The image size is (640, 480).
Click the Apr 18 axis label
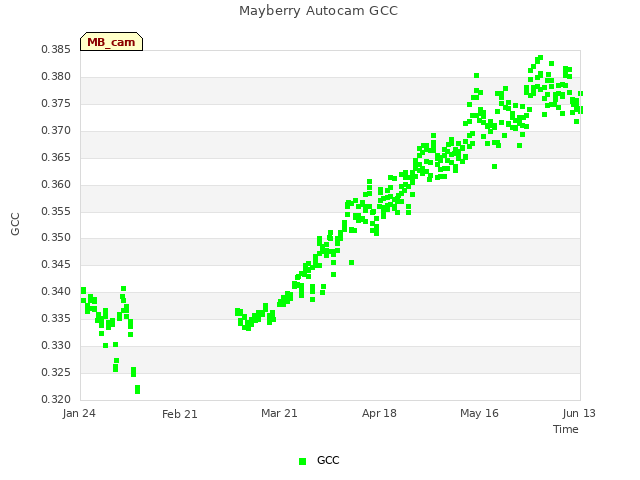click(379, 413)
